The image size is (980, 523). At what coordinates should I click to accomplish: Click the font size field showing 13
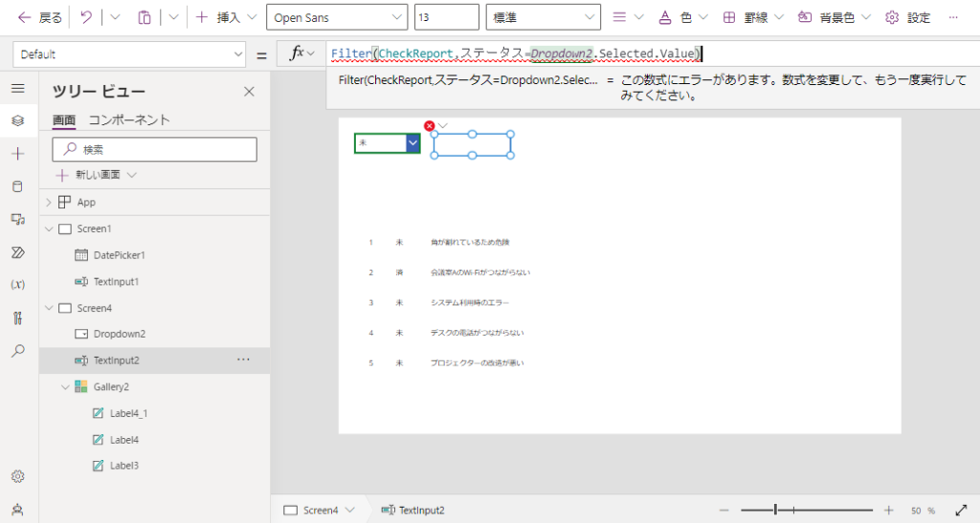(446, 17)
